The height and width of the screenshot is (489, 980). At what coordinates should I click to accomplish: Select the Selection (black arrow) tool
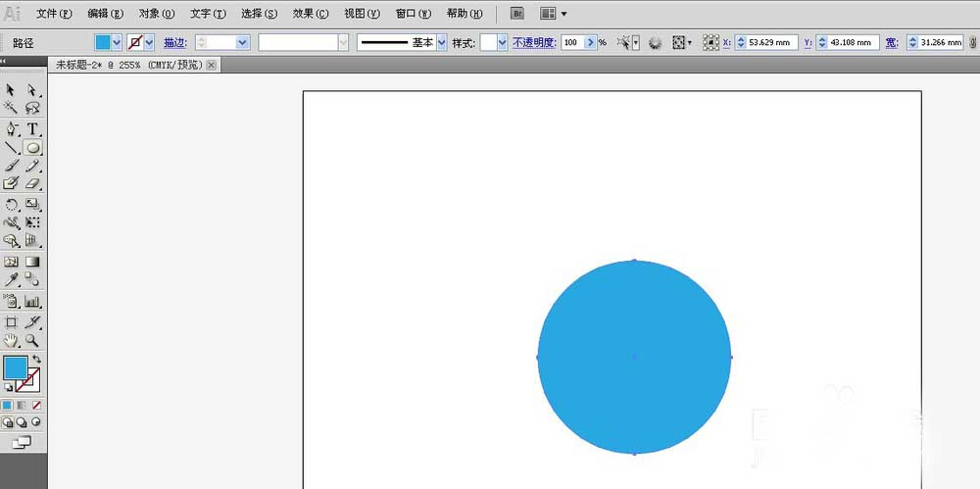pos(11,91)
